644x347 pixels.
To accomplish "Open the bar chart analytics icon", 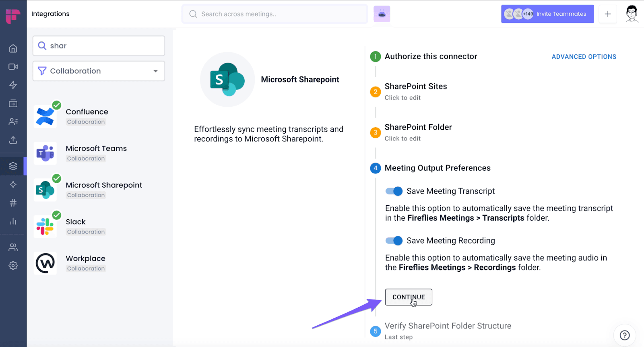I will (13, 221).
